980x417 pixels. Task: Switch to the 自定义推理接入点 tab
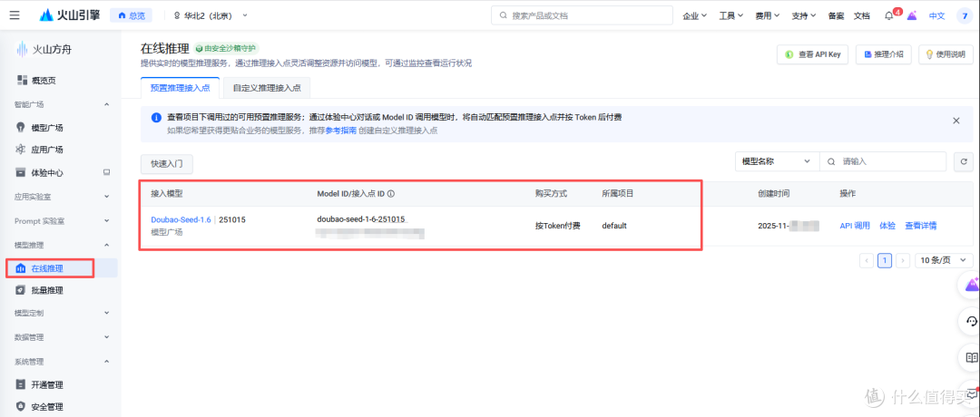pos(267,88)
